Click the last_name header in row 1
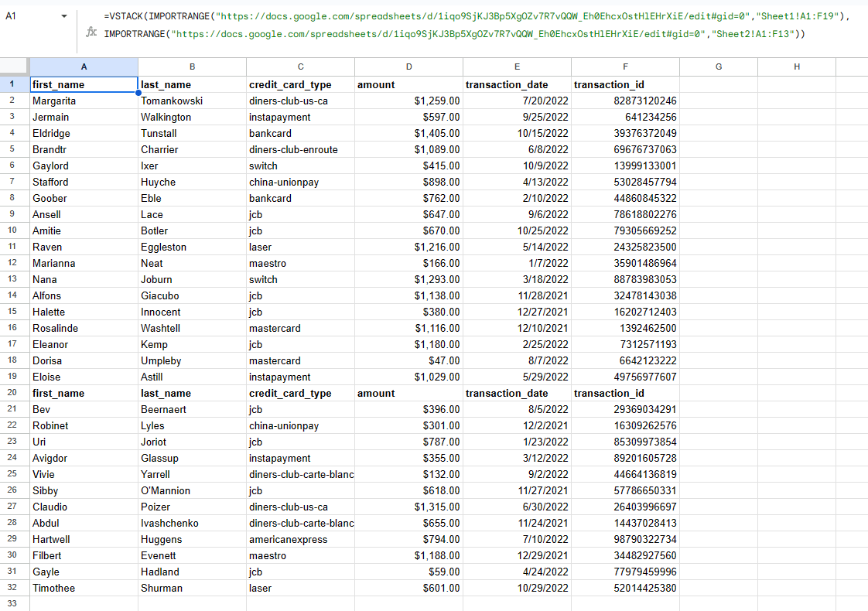868x611 pixels. point(192,84)
